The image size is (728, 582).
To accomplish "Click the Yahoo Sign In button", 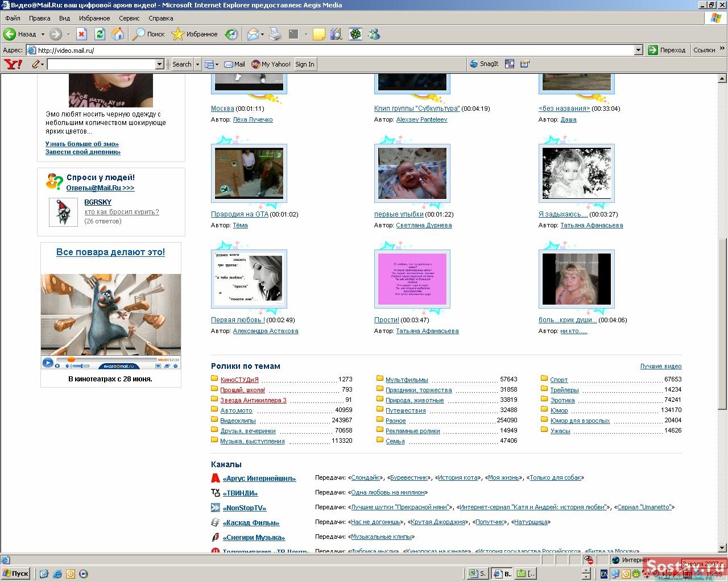I will (305, 64).
